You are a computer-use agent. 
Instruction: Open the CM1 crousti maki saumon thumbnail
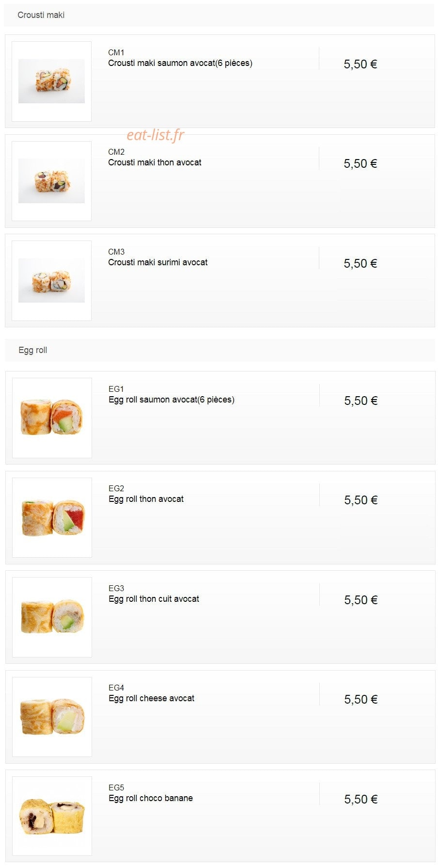(51, 81)
